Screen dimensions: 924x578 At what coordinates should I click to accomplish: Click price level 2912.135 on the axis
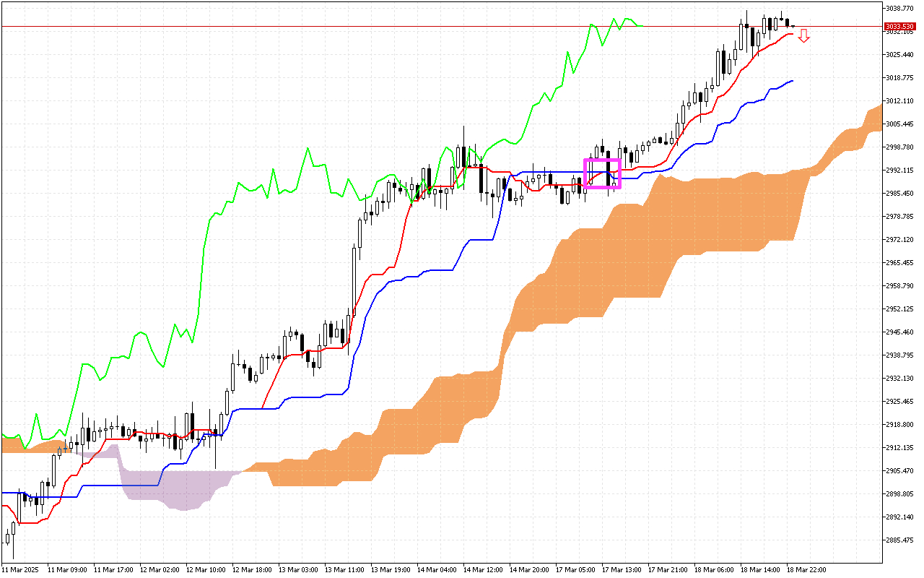tap(899, 448)
